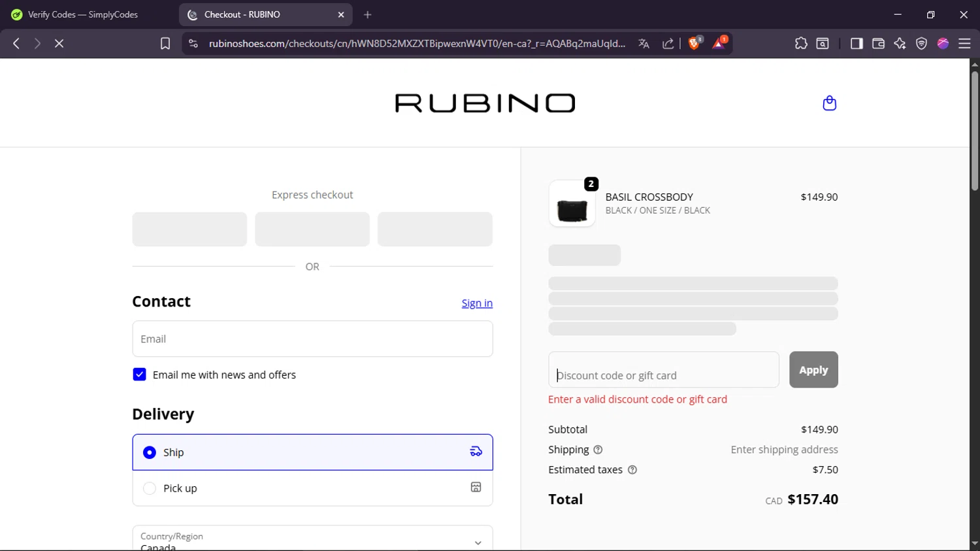This screenshot has width=980, height=551.
Task: Click the browser back arrow
Action: (x=16, y=43)
